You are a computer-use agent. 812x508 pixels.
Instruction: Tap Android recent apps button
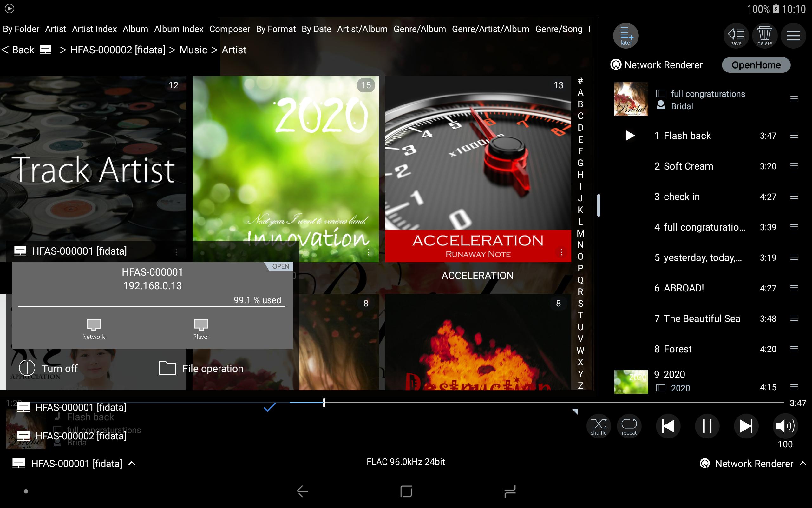pos(510,491)
